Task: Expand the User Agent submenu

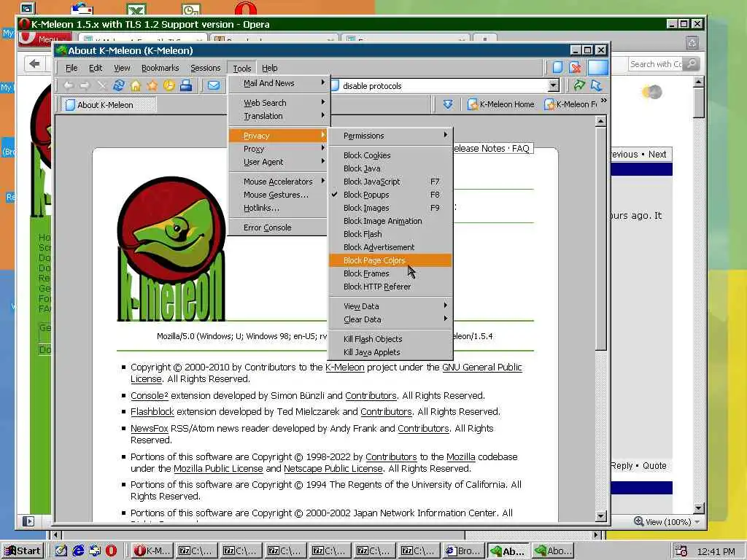Action: [x=278, y=162]
